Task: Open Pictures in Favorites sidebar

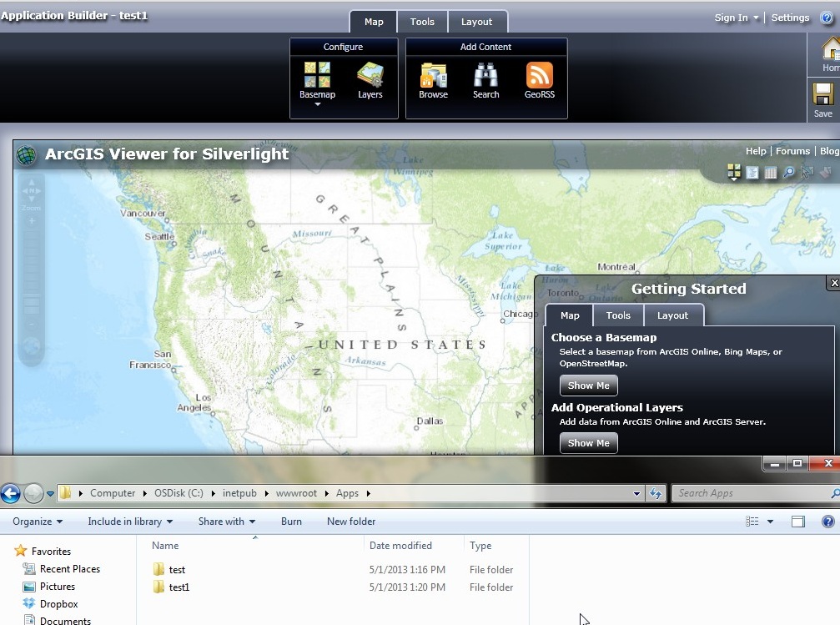Action: 58,587
